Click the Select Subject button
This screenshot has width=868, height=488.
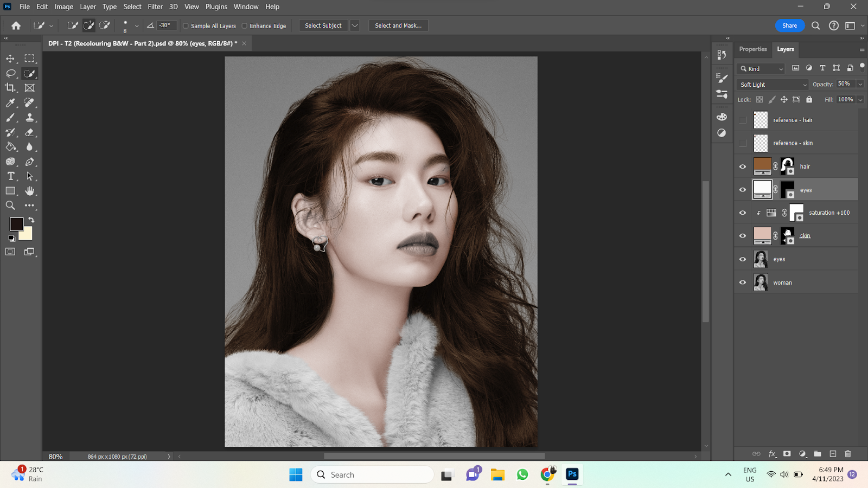pos(323,25)
